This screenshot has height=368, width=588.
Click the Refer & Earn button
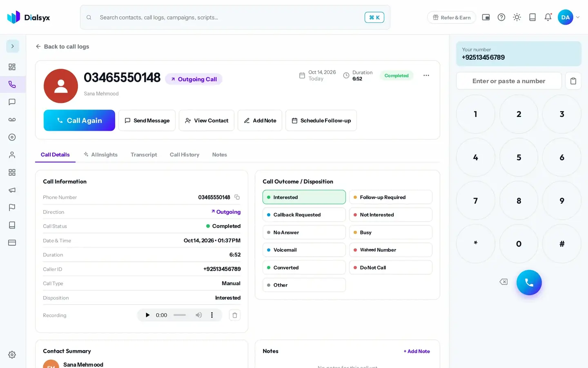(452, 18)
